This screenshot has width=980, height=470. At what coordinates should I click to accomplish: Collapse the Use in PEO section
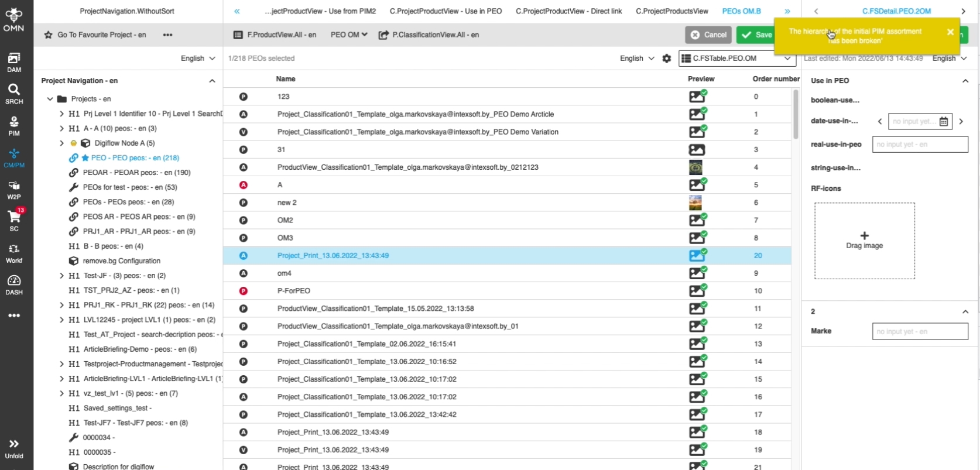(965, 81)
